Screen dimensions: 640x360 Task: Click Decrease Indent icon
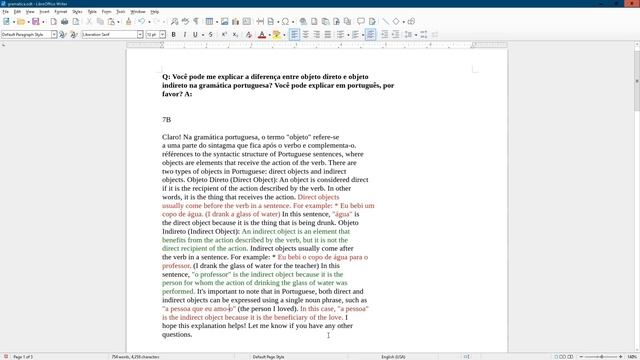point(395,35)
